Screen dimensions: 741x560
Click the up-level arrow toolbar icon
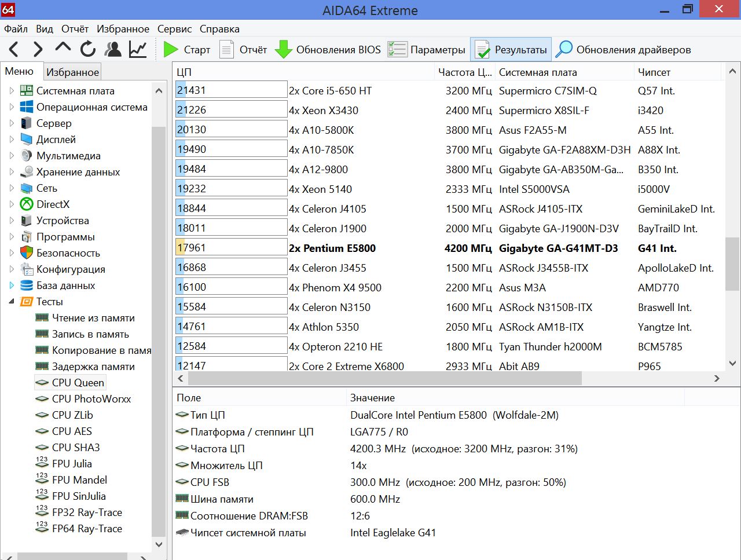pyautogui.click(x=63, y=49)
